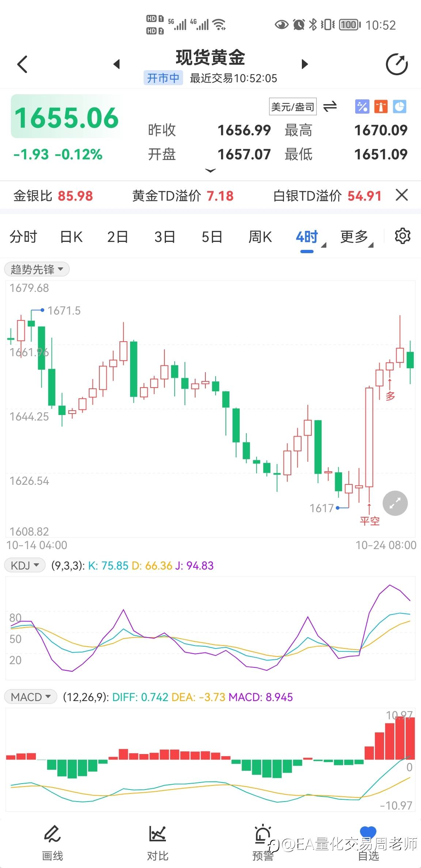Click the 1655.06 current price
The image size is (421, 868).
click(66, 118)
